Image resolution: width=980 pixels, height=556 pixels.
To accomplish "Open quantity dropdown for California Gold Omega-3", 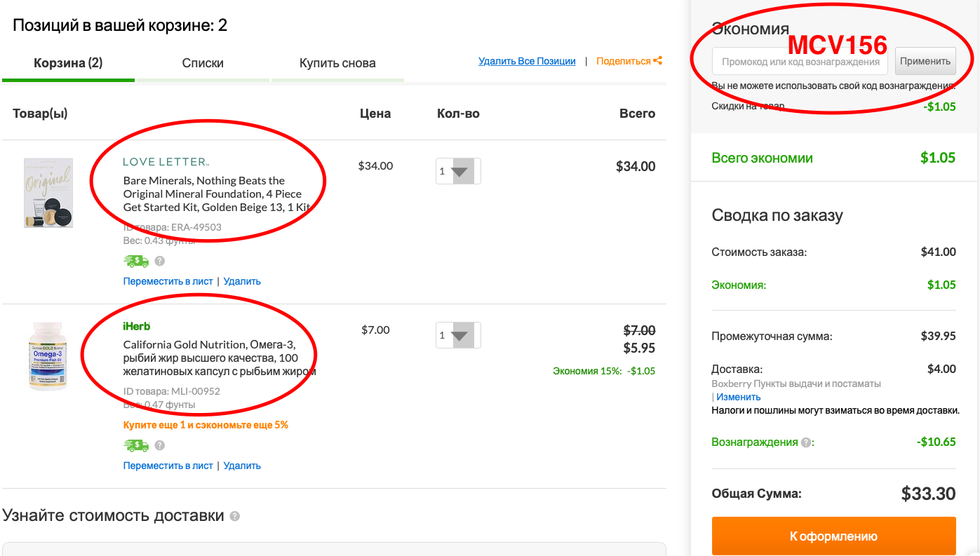I will click(458, 335).
